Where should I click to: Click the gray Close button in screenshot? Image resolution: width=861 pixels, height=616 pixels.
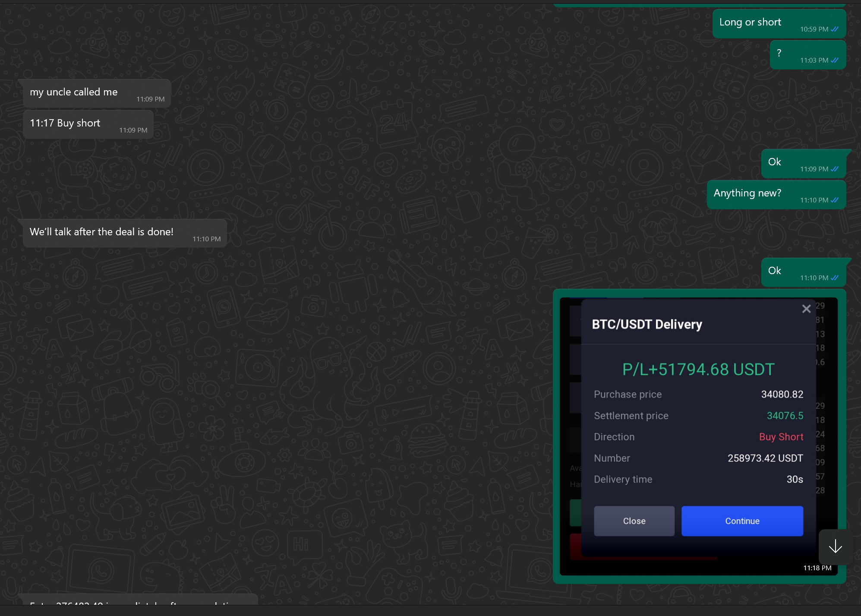(634, 521)
